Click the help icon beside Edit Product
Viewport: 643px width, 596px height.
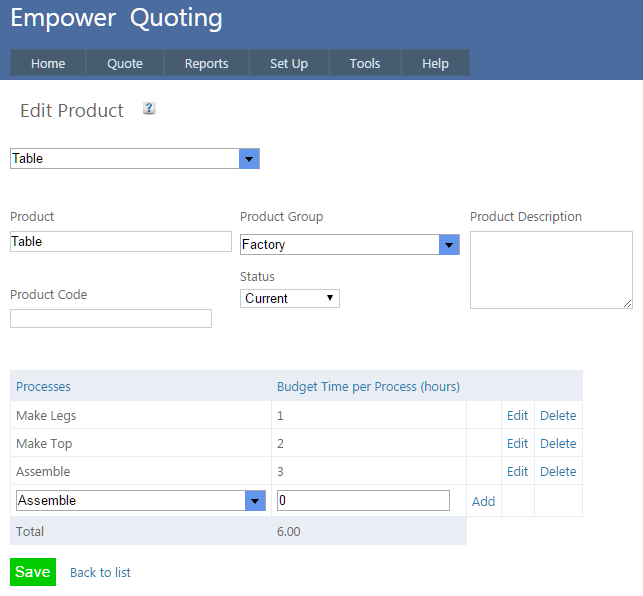pos(149,109)
